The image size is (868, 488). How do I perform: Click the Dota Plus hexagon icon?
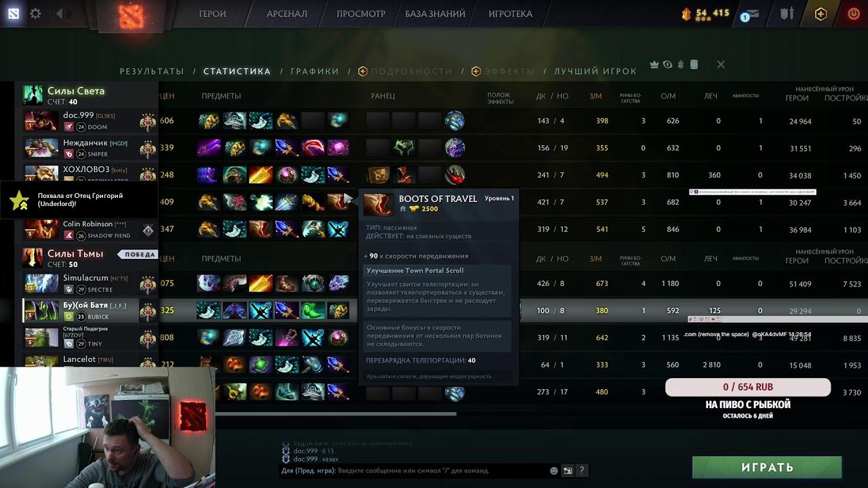[x=821, y=14]
